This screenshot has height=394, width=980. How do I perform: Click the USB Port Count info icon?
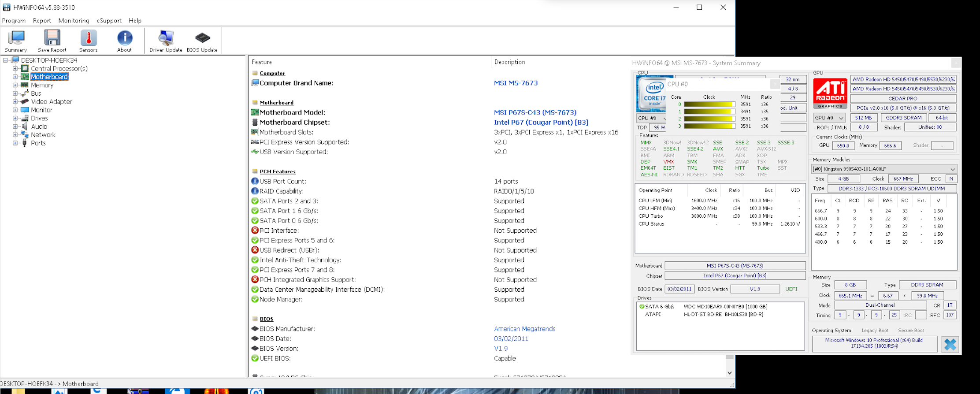click(x=255, y=181)
